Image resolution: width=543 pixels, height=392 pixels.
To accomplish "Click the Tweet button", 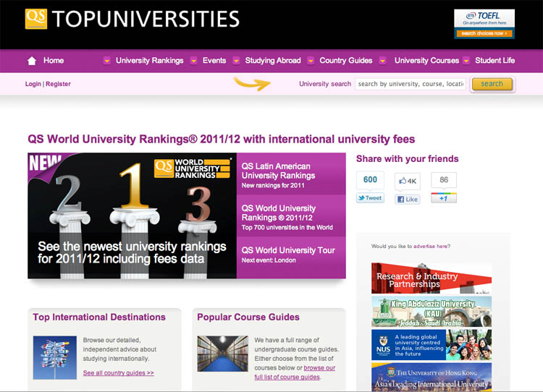I will [370, 198].
